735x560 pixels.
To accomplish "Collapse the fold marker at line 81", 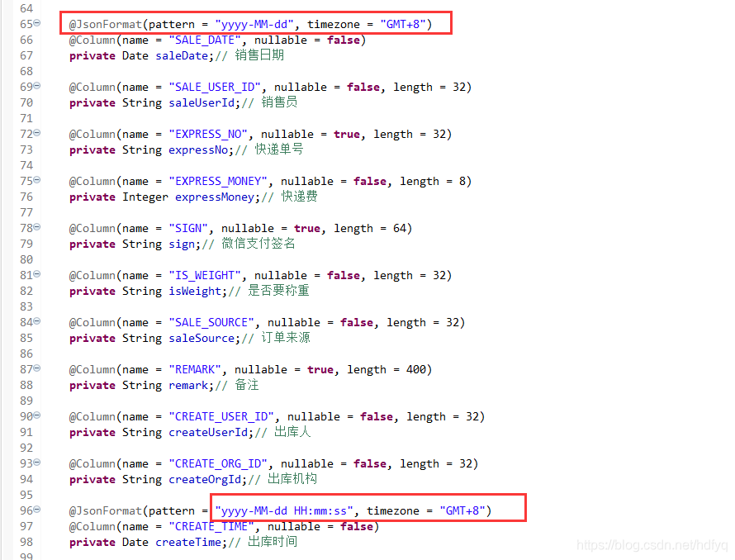I will [37, 274].
